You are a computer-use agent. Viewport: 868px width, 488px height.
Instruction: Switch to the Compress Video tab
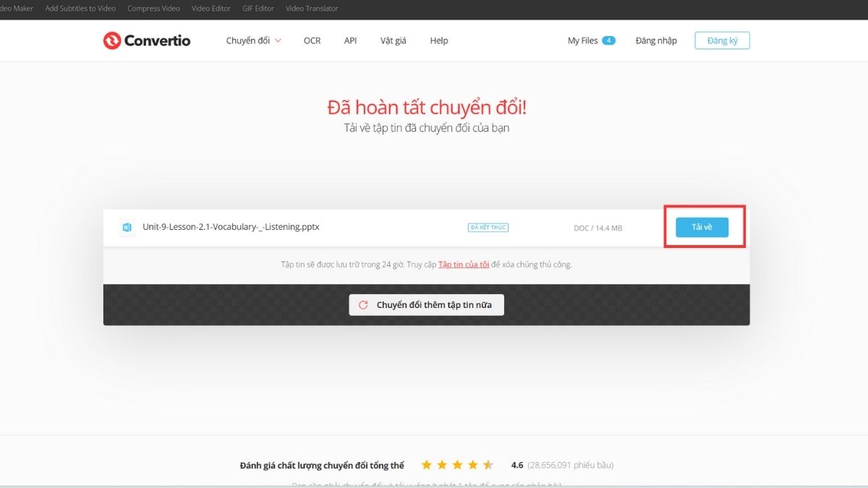[153, 9]
